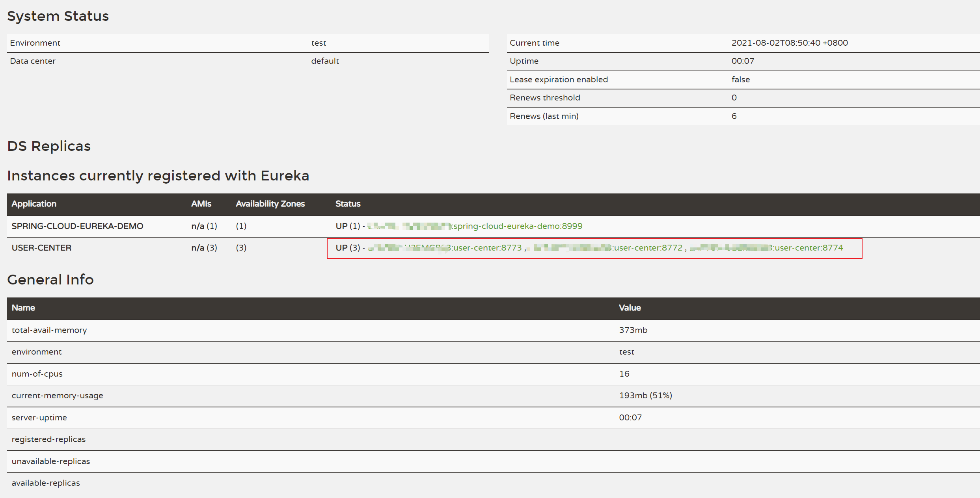Click the AMIs column header
The image size is (980, 498).
(201, 204)
